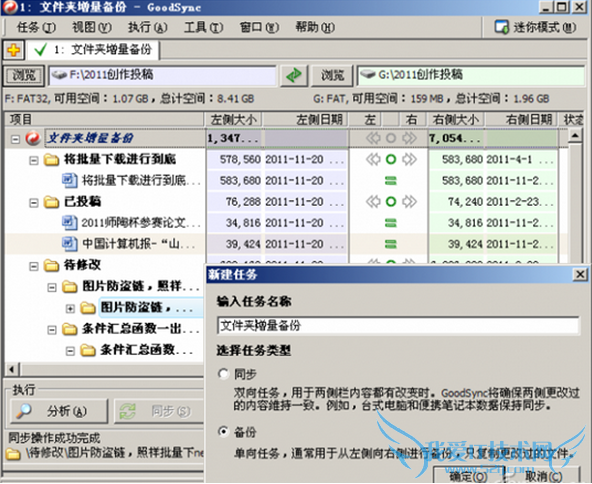Open the 执行(A) menu
The image size is (592, 484).
pyautogui.click(x=148, y=27)
